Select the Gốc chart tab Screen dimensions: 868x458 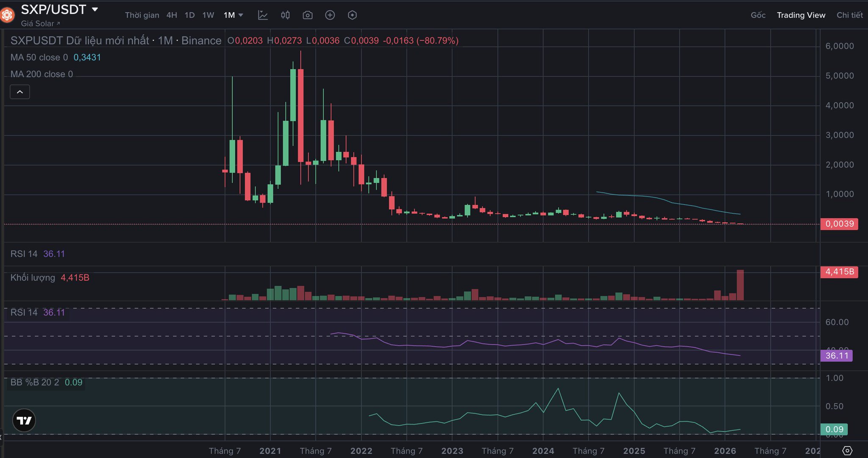point(758,15)
